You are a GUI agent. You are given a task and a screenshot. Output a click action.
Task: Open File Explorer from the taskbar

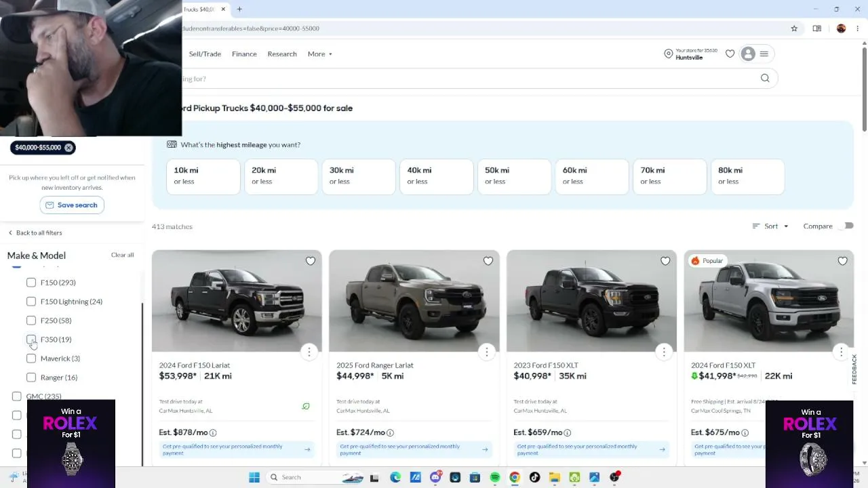pyautogui.click(x=554, y=477)
